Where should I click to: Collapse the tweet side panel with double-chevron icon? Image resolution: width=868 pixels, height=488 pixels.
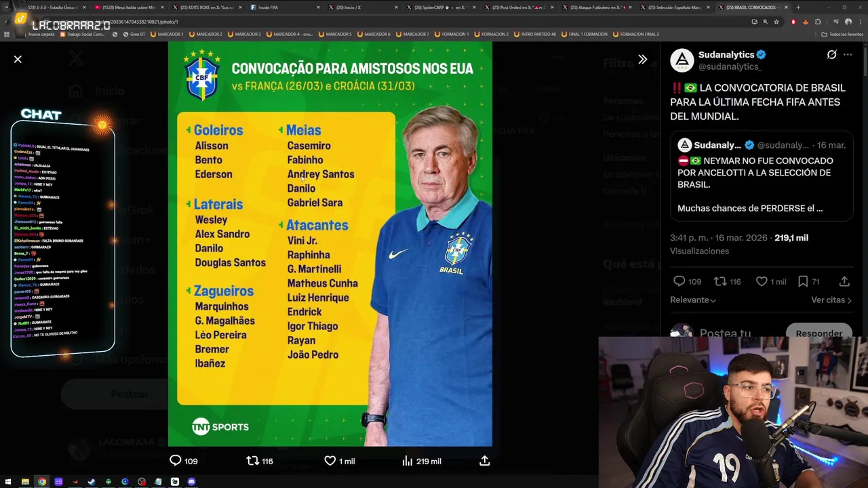click(642, 60)
